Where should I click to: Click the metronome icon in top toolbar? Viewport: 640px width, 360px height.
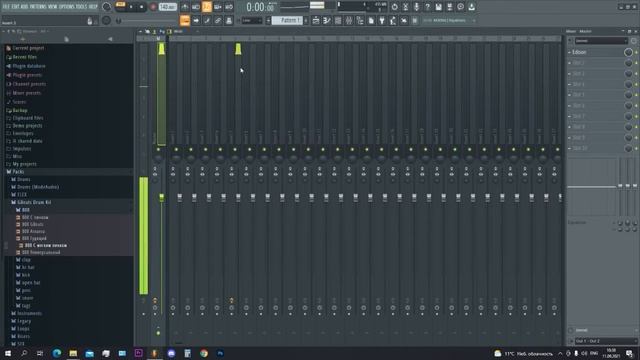(x=185, y=7)
